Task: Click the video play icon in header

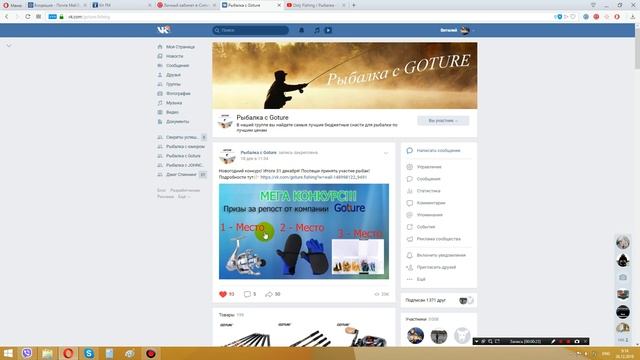Action: coord(328,30)
